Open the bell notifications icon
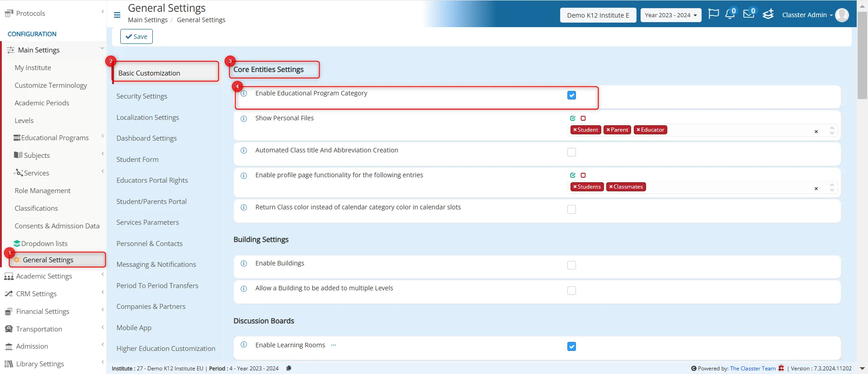This screenshot has height=374, width=868. [x=730, y=14]
